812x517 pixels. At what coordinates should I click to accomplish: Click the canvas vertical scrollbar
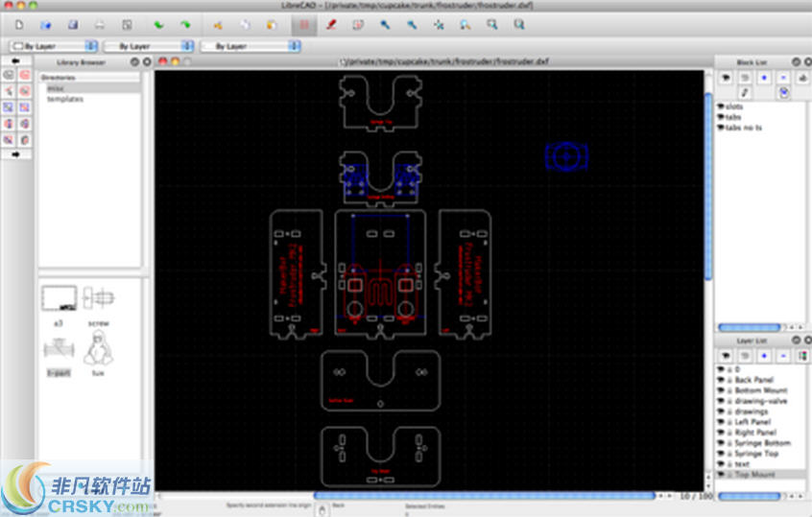[708, 186]
